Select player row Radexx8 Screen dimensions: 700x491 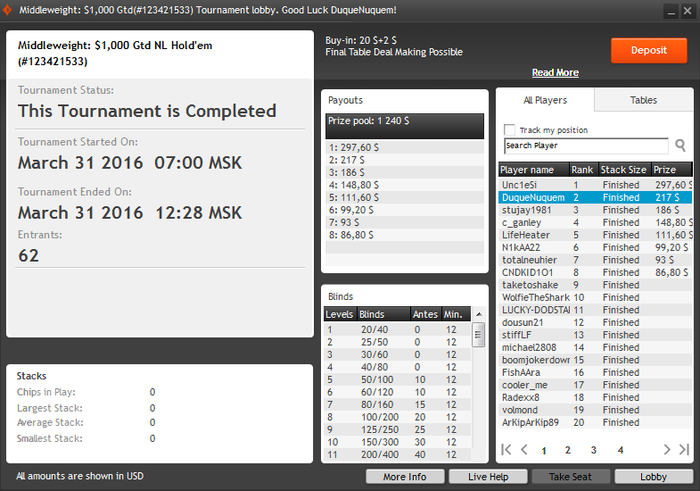(x=595, y=397)
